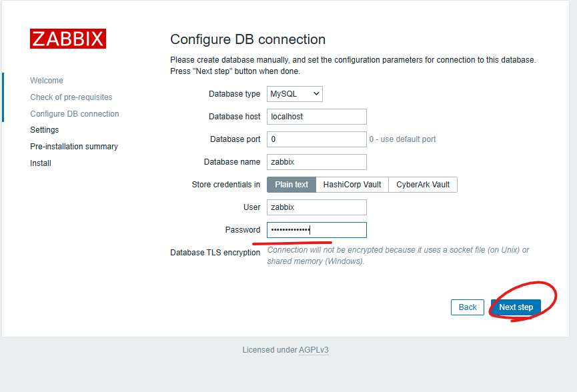Select Install step in sidebar
This screenshot has height=392, width=577.
(x=41, y=163)
